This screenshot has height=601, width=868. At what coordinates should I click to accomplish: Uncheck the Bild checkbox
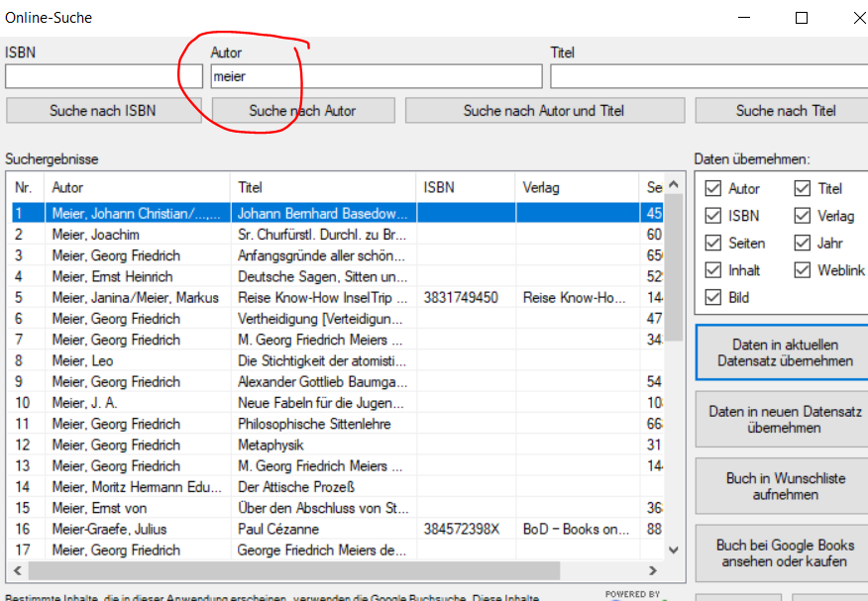(712, 298)
